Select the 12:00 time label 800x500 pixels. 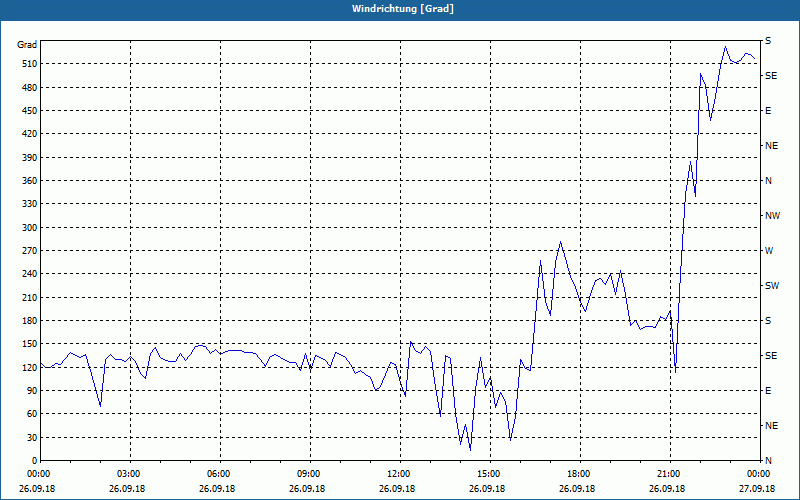(x=399, y=474)
